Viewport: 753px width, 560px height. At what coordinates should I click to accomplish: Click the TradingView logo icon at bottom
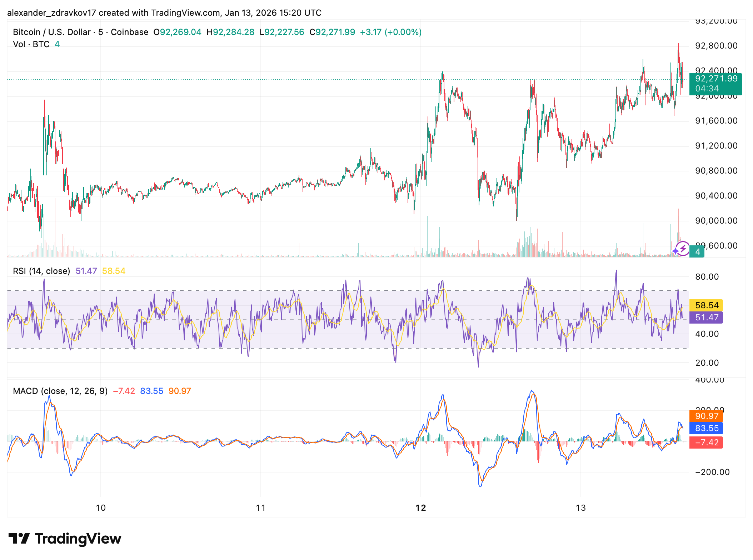pyautogui.click(x=19, y=538)
